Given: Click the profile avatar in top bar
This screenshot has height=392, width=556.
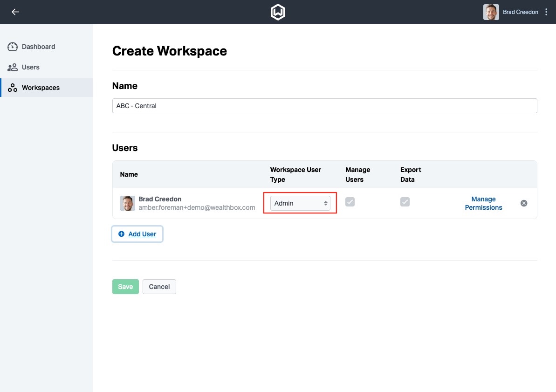Looking at the screenshot, I should pyautogui.click(x=491, y=12).
